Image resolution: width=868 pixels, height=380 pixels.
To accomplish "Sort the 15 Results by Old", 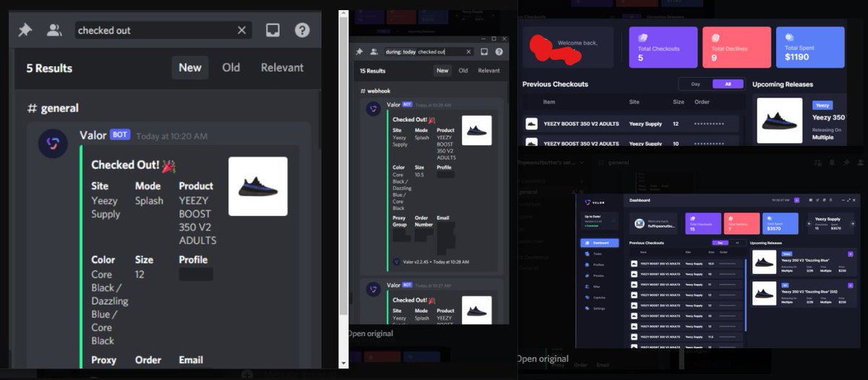I will 463,71.
